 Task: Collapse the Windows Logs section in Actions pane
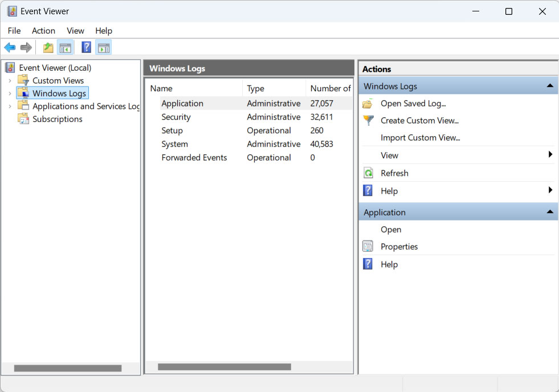[x=550, y=85]
